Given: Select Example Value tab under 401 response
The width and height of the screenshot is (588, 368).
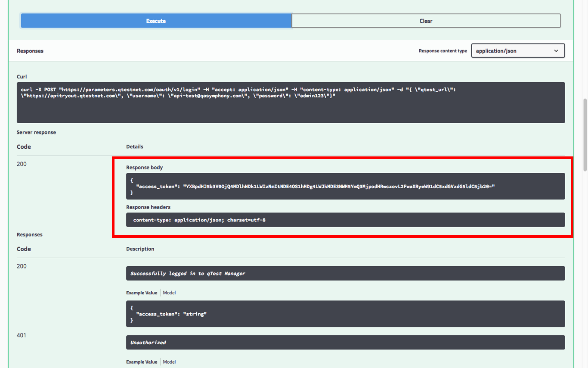Looking at the screenshot, I should coord(142,362).
